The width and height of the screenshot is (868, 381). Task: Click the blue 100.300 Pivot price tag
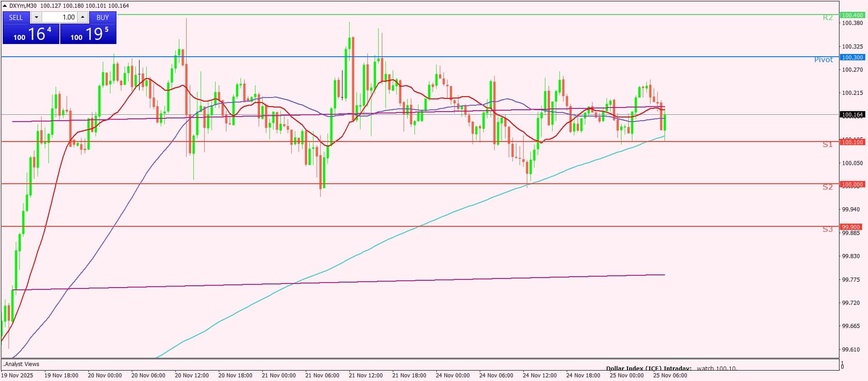[852, 57]
